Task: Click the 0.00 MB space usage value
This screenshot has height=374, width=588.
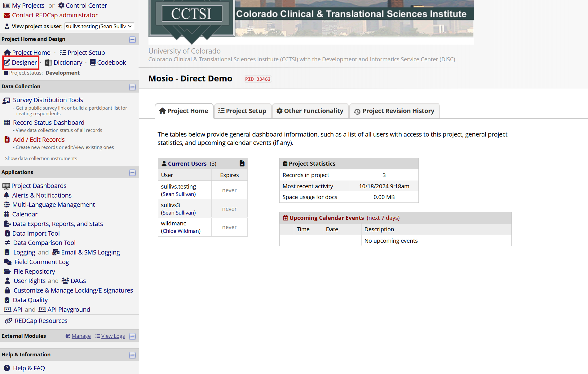Action: [384, 197]
